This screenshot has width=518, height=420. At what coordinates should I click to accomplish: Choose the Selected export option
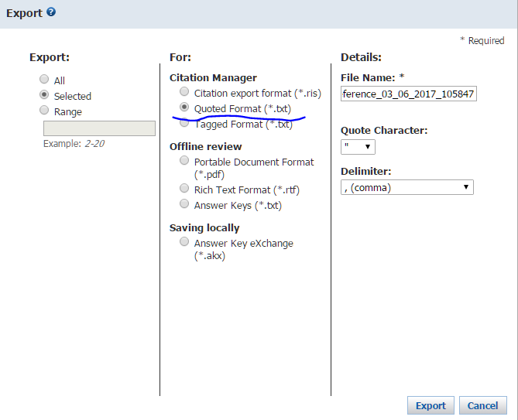point(44,95)
